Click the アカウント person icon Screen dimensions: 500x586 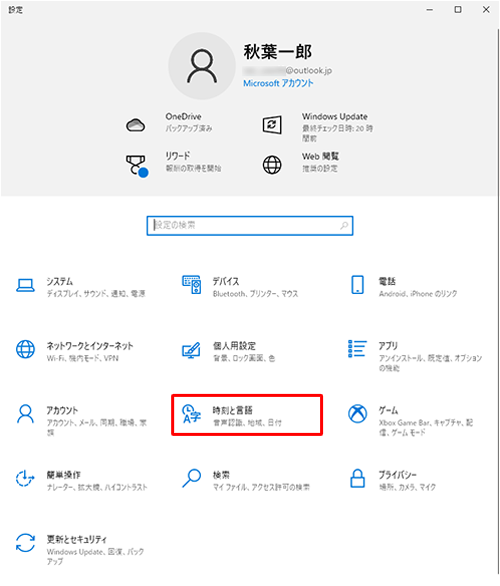click(x=25, y=414)
